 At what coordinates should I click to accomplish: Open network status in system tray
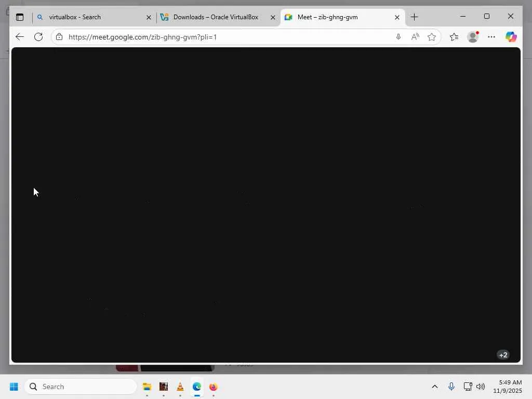[468, 387]
